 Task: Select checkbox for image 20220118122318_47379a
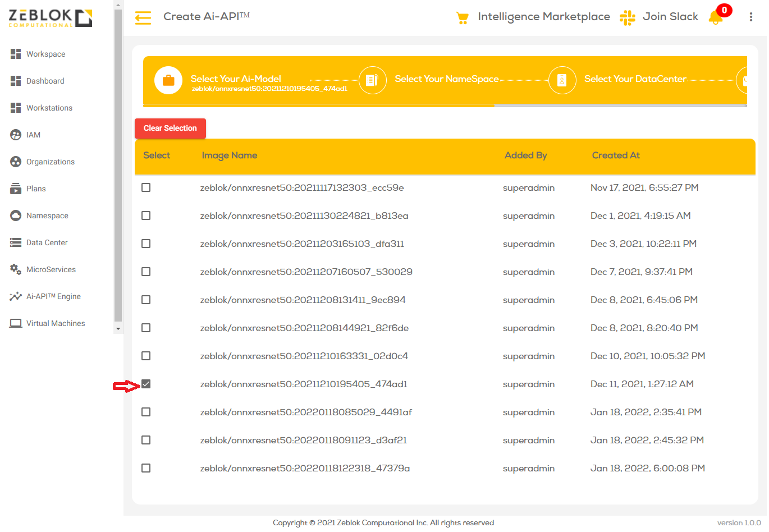[146, 468]
